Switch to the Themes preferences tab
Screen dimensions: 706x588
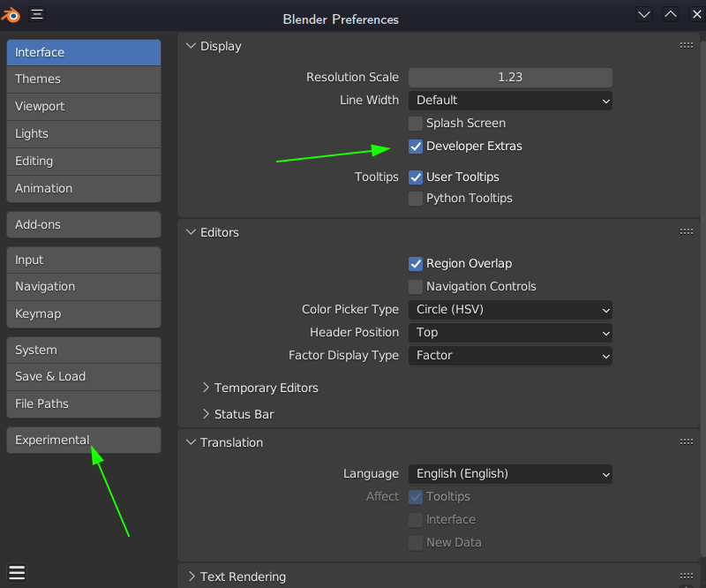pyautogui.click(x=84, y=79)
